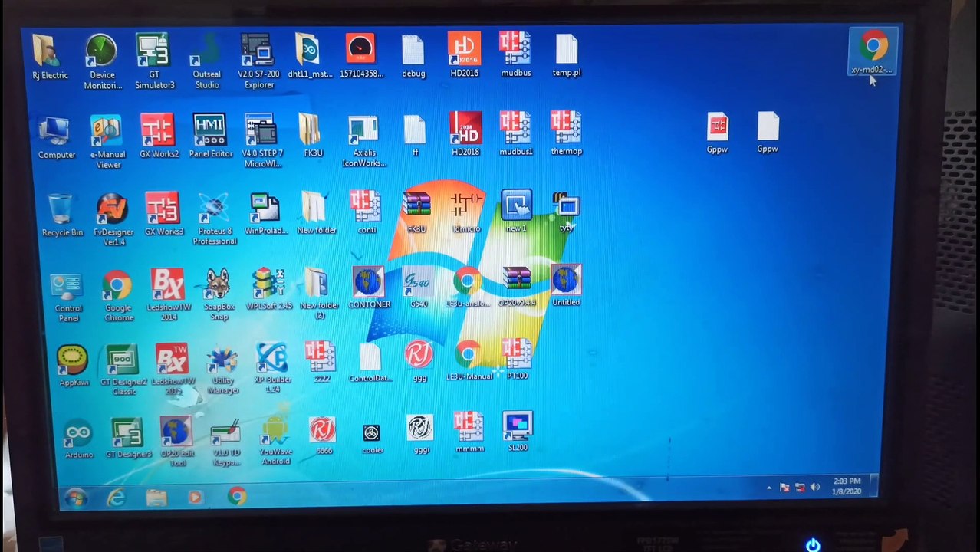Launch ldmicro ladder icon

click(466, 212)
